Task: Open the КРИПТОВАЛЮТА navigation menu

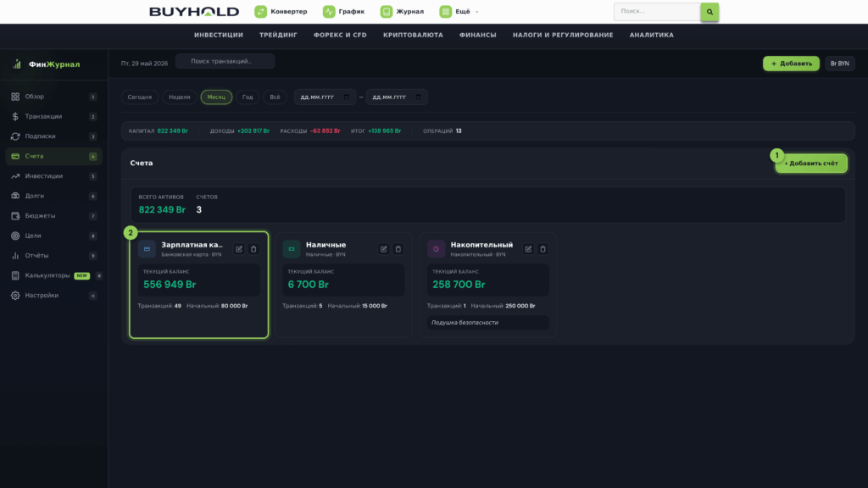Action: point(413,35)
